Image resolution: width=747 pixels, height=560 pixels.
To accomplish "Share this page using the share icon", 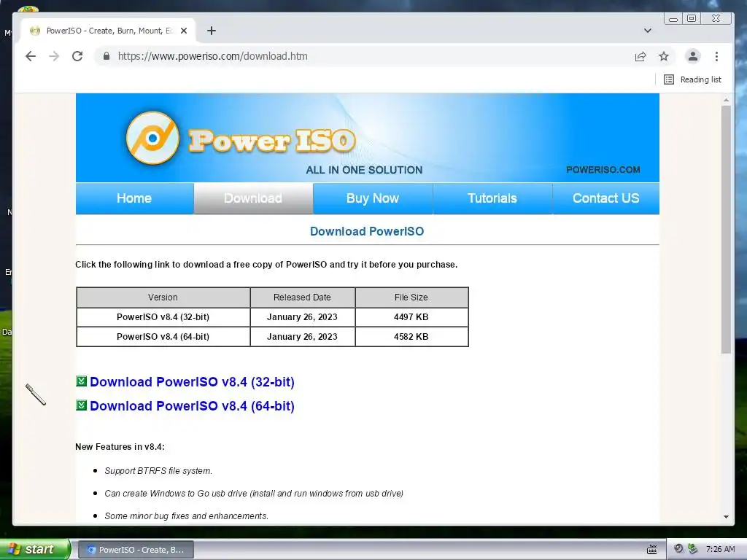I will click(x=640, y=56).
